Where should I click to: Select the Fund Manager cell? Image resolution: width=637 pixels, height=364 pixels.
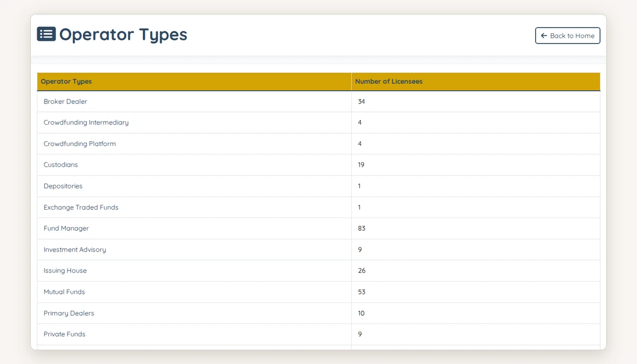point(194,228)
